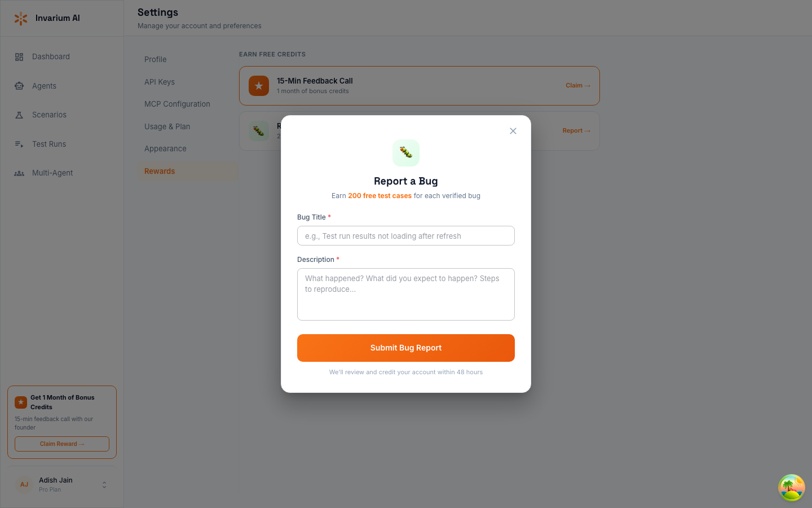Submit the bug report
Image resolution: width=812 pixels, height=508 pixels.
click(406, 348)
